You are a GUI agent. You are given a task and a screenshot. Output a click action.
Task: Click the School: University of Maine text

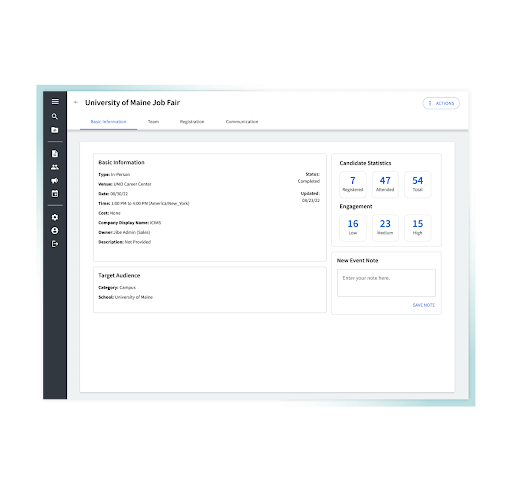tap(125, 297)
